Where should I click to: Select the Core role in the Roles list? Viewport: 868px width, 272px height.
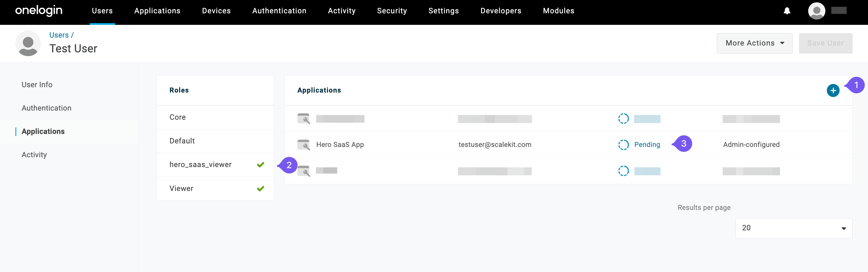[177, 117]
